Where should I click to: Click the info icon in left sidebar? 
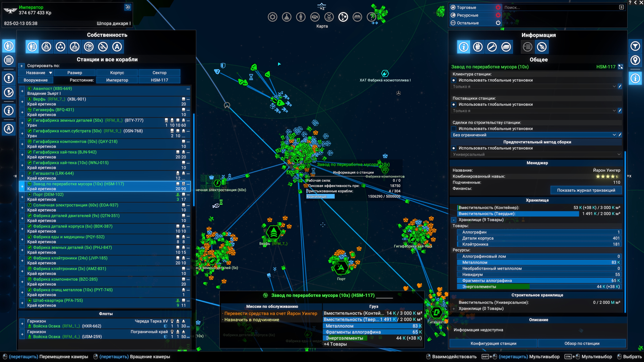point(9,111)
